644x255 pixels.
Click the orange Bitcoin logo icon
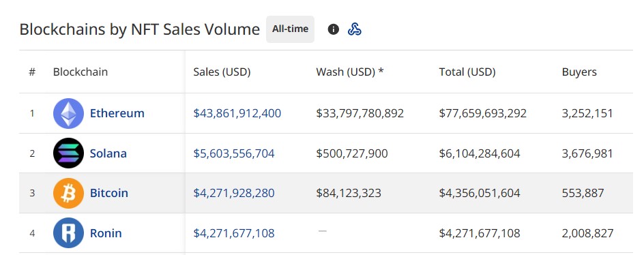(68, 193)
